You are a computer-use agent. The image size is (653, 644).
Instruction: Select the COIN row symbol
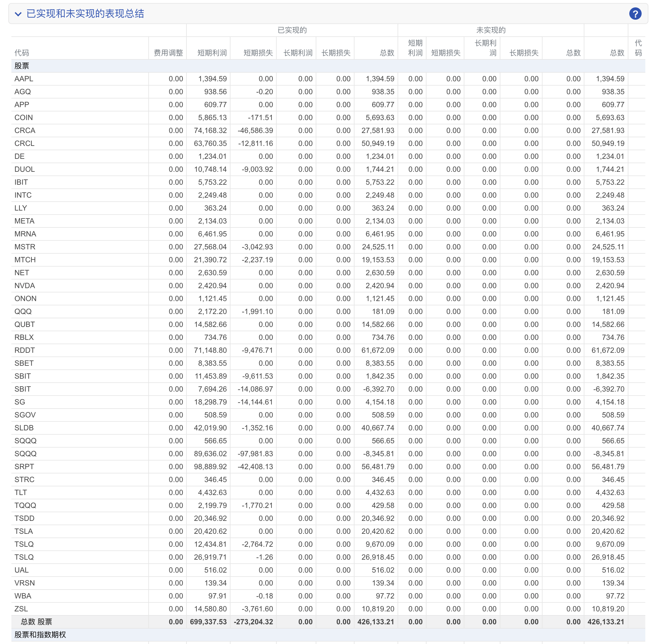click(x=24, y=118)
